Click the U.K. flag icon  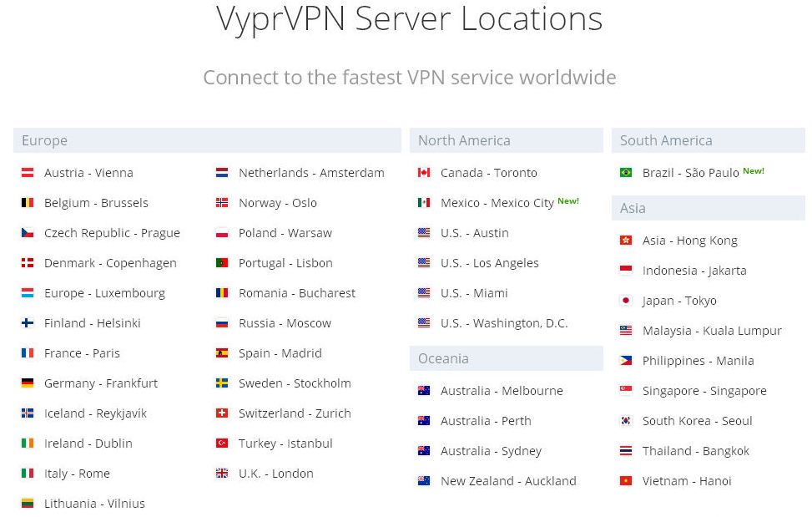[x=222, y=473]
